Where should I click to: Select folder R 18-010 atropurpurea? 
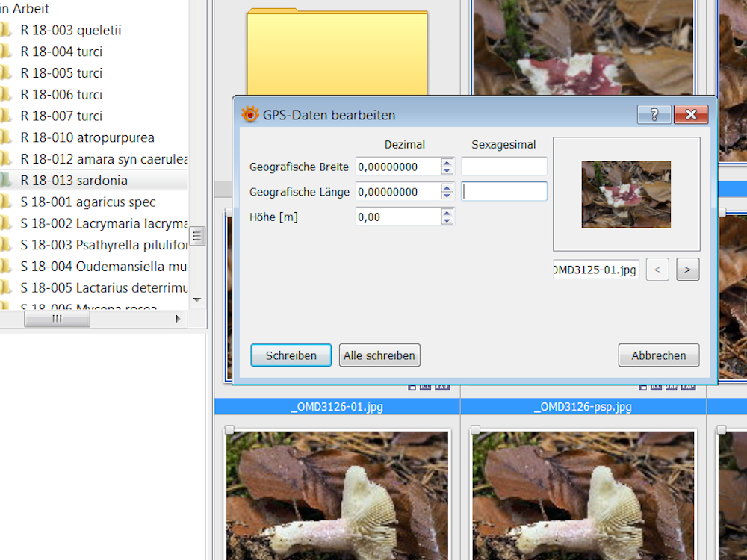(87, 137)
